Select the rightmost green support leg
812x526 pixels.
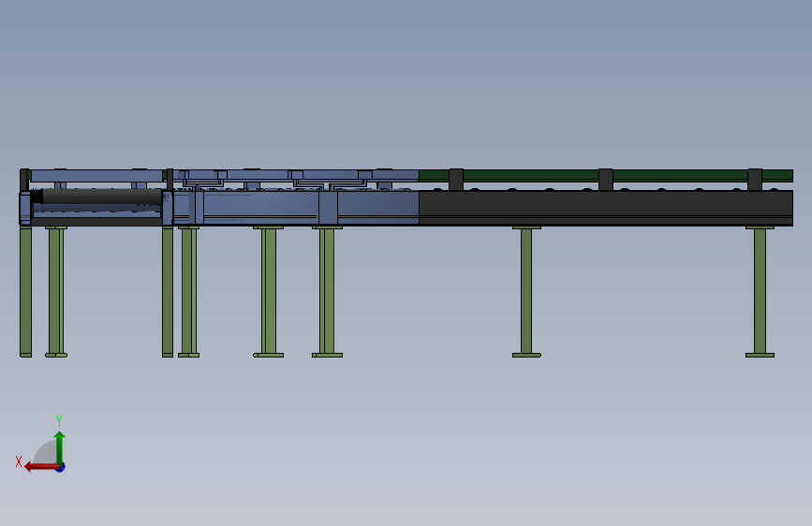pyautogui.click(x=760, y=291)
